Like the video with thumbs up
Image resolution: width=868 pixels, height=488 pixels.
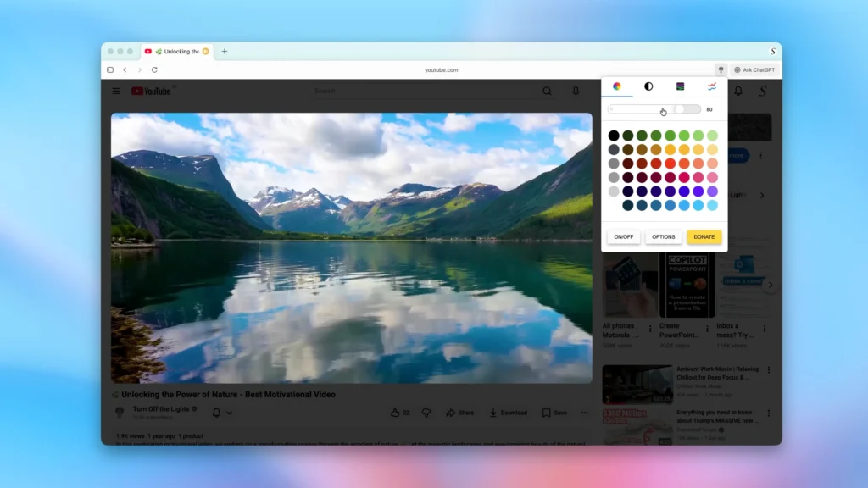pos(396,413)
